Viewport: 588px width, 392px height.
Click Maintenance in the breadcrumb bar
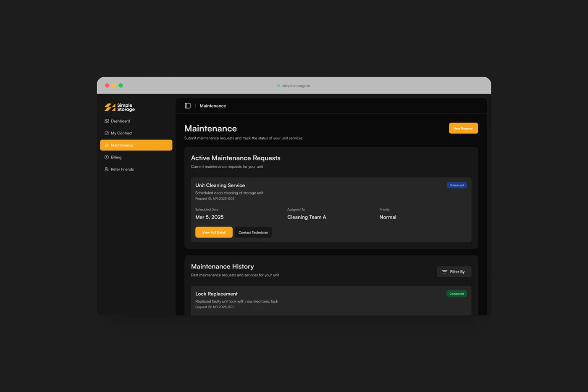tap(213, 106)
